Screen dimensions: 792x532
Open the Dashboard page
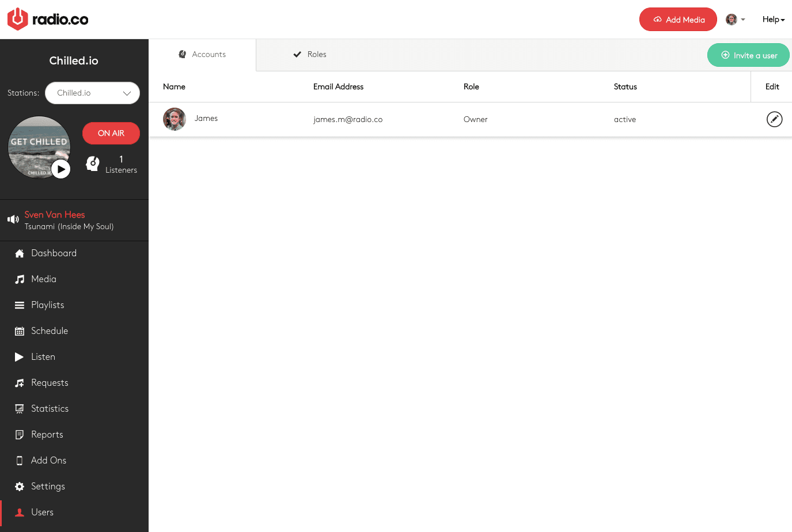pyautogui.click(x=54, y=253)
